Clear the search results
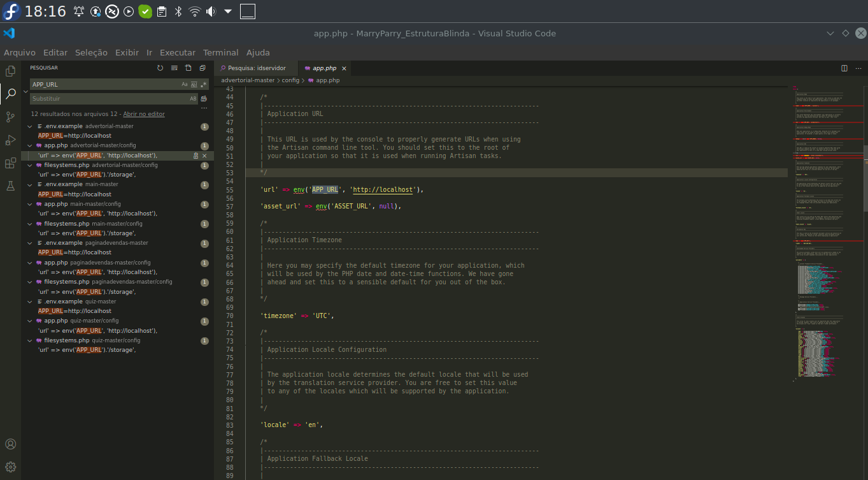Viewport: 868px width, 480px height. (174, 68)
